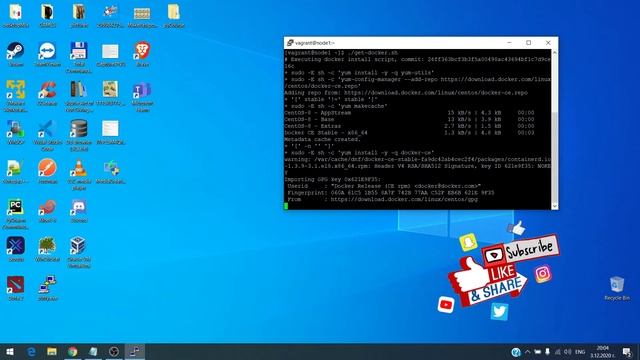Open the image file beside calibre

point(110,93)
